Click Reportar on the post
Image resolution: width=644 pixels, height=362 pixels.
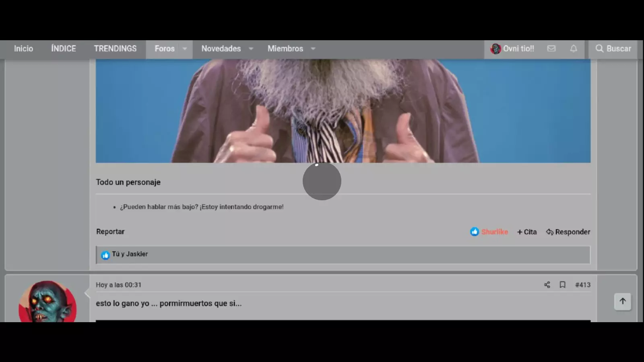click(110, 232)
